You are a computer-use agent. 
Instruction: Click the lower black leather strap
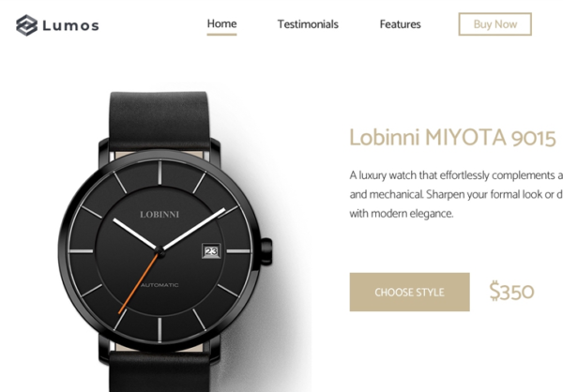tap(160, 371)
